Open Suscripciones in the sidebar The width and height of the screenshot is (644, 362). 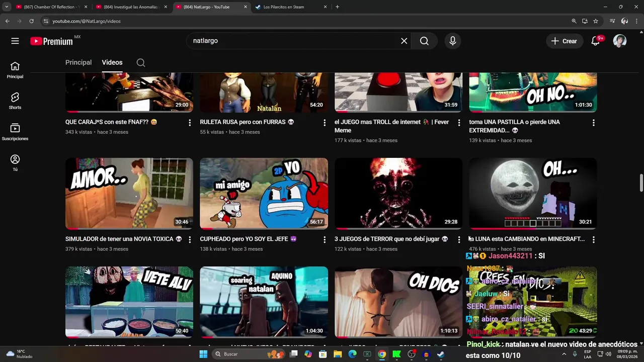[15, 132]
